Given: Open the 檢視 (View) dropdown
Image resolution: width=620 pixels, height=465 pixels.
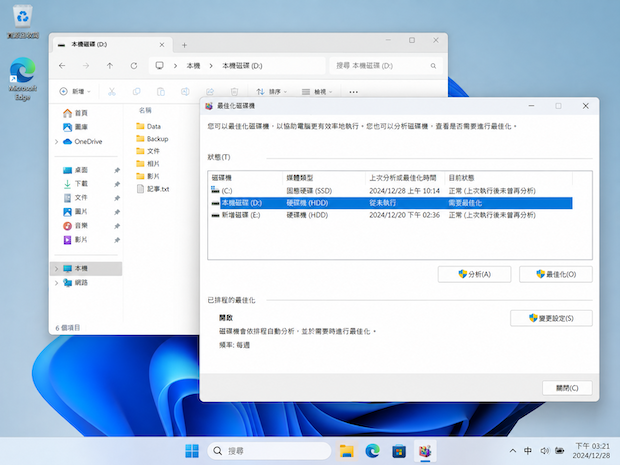Looking at the screenshot, I should pos(317,92).
